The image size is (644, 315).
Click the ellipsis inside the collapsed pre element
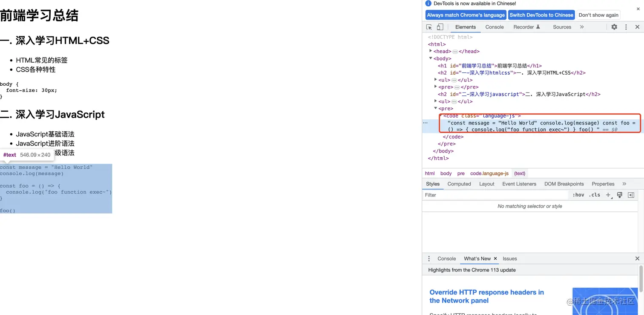coord(457,87)
